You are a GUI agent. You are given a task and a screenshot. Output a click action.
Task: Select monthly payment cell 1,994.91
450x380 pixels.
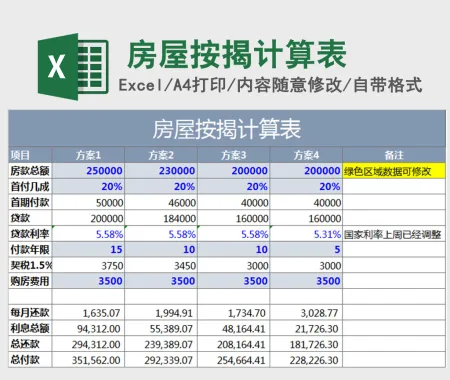pyautogui.click(x=161, y=313)
